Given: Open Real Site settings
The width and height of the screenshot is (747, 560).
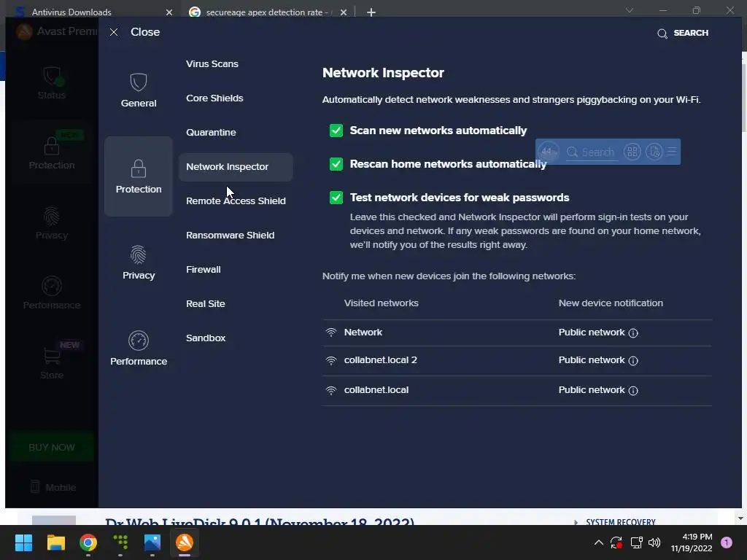Looking at the screenshot, I should [205, 304].
